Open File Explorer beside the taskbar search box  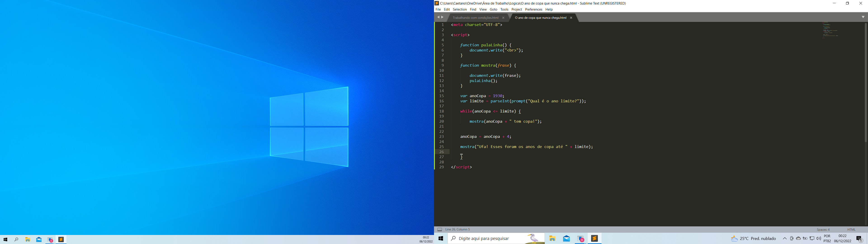pyautogui.click(x=552, y=239)
